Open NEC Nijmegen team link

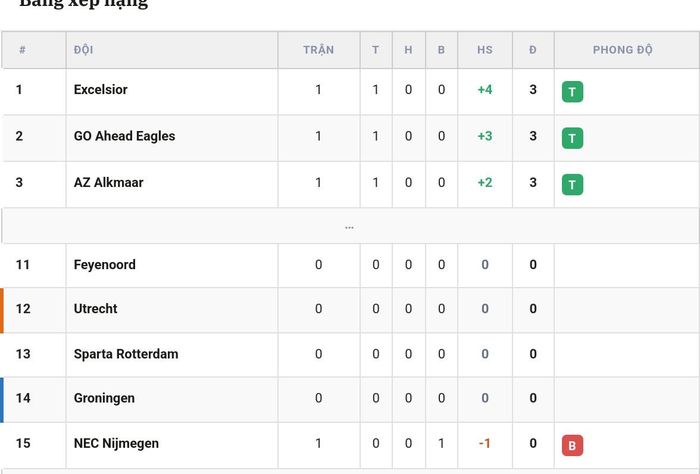tap(116, 443)
